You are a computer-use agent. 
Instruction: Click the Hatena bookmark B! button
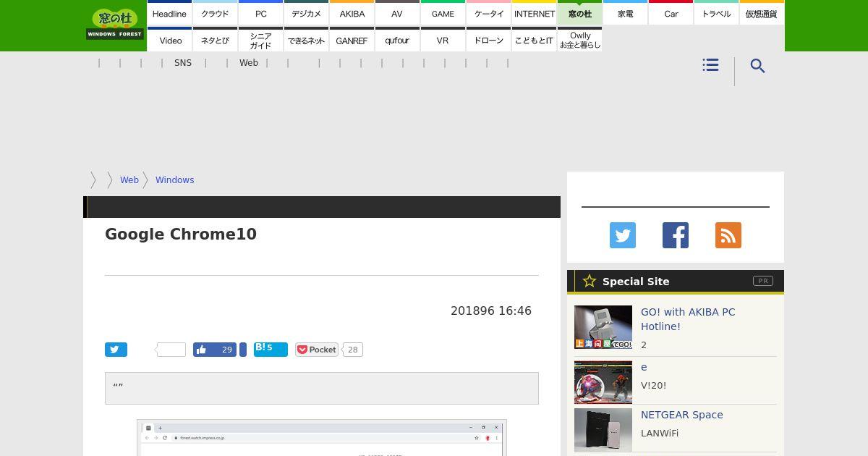(271, 350)
